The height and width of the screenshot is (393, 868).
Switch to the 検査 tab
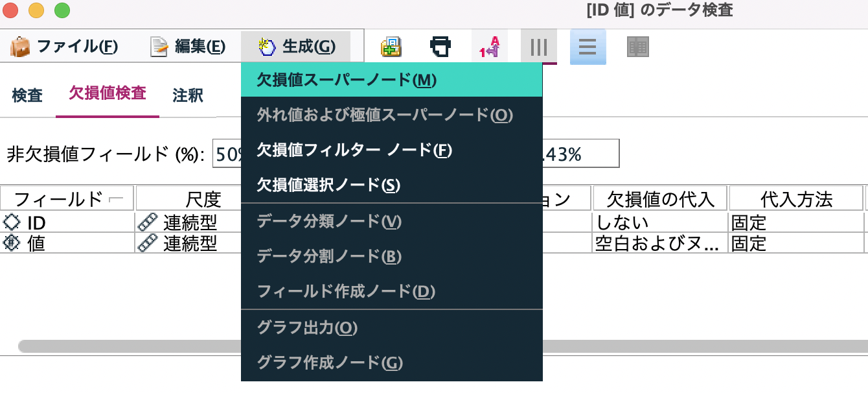point(27,95)
